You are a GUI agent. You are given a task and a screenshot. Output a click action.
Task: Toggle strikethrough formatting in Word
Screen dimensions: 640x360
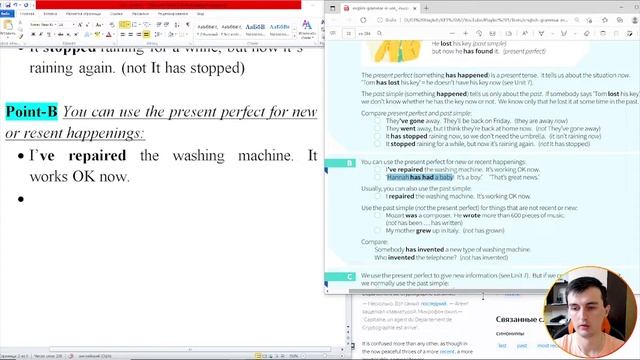click(x=60, y=35)
